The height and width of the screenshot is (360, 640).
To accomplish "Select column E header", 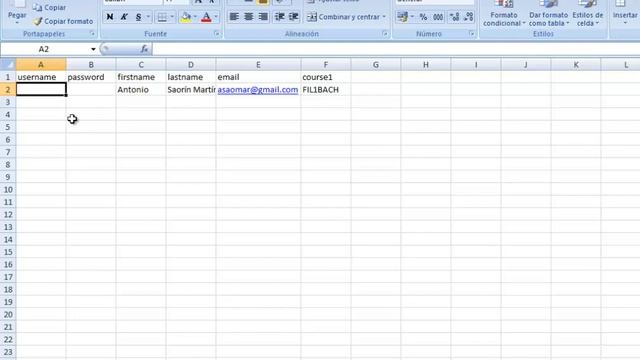I will point(258,64).
